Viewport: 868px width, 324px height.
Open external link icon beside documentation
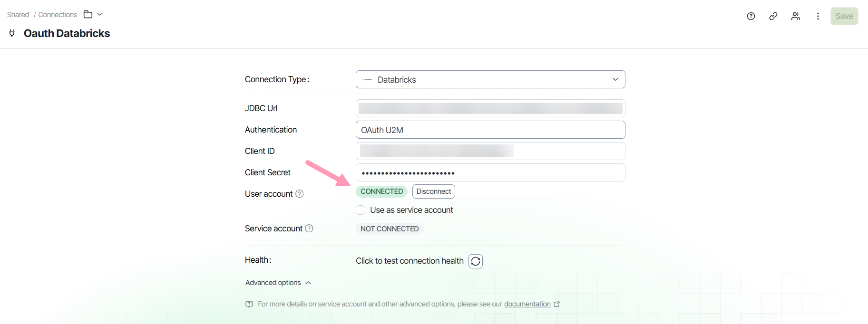pos(557,304)
